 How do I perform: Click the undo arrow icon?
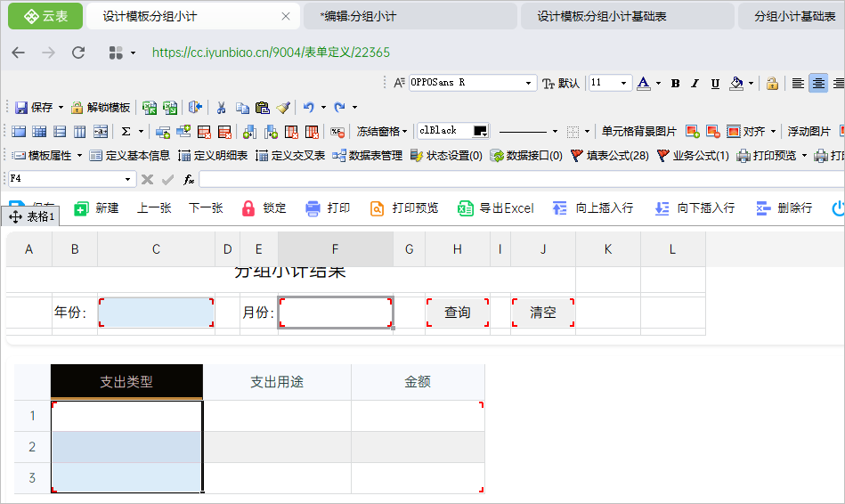(x=308, y=107)
